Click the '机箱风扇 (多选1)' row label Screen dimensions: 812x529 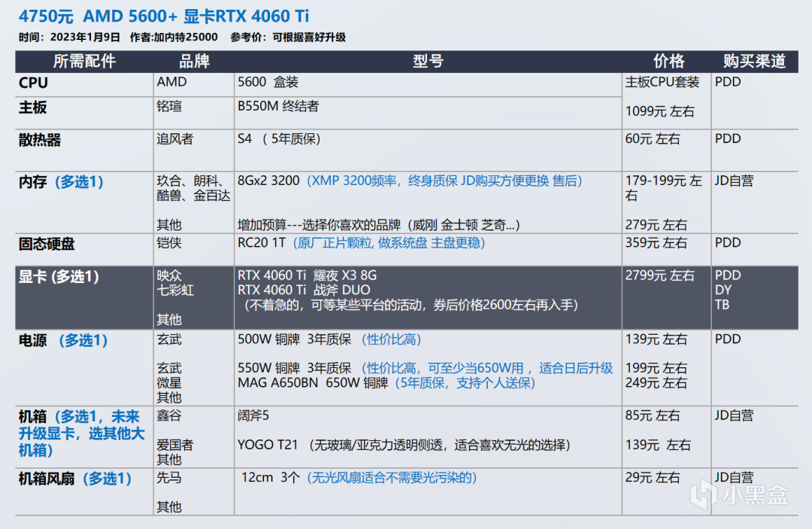click(x=75, y=479)
